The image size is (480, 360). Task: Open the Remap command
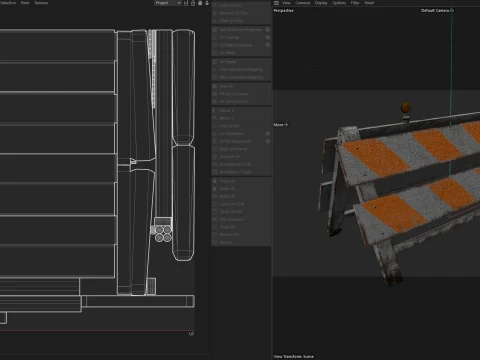(x=241, y=242)
